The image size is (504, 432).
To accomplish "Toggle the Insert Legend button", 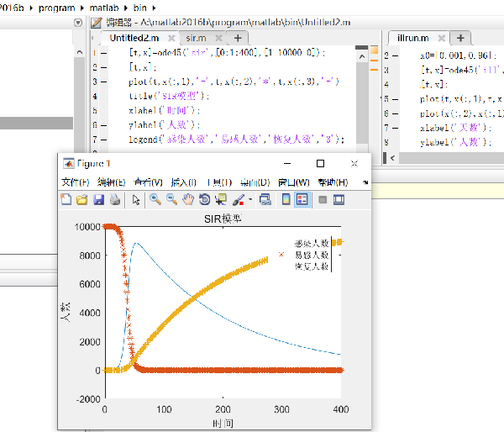I will click(302, 199).
